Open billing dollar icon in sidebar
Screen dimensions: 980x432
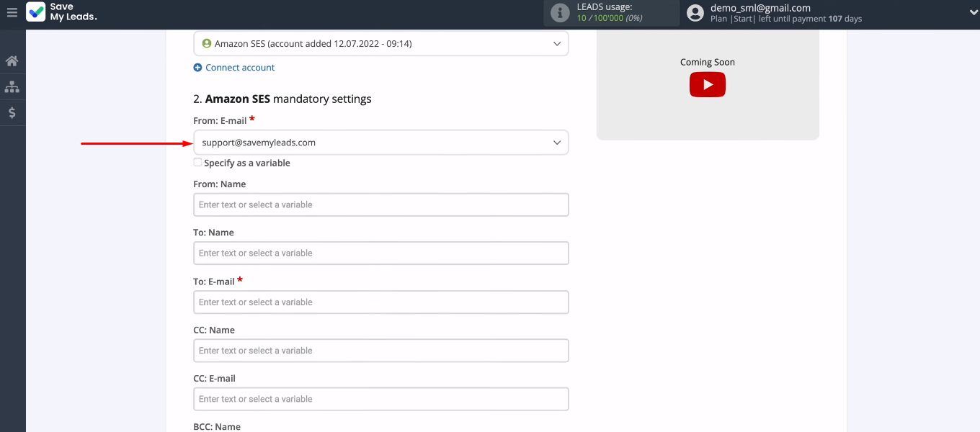(12, 113)
